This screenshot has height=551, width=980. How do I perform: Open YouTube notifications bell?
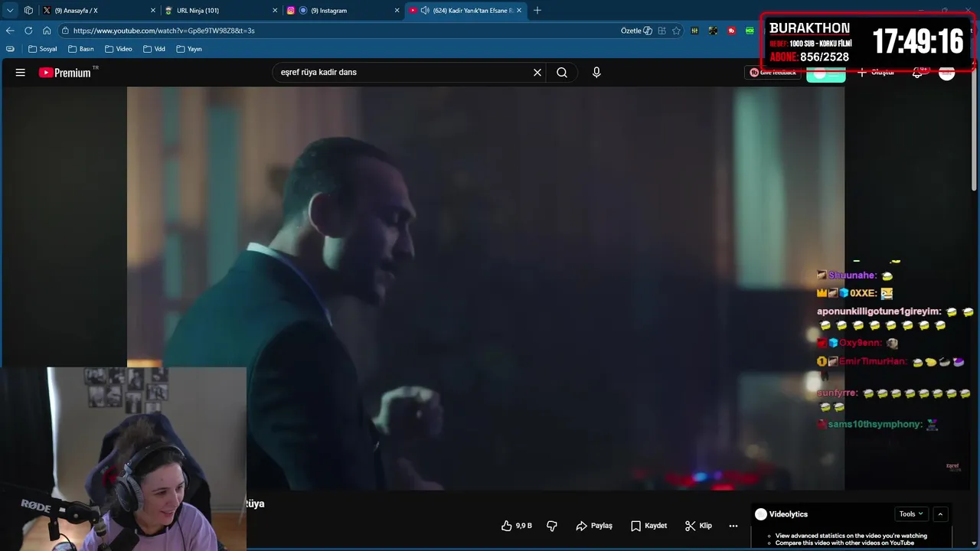coord(918,73)
